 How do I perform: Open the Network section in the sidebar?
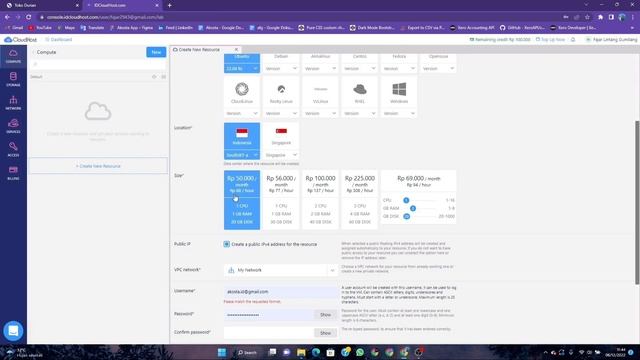(x=13, y=103)
